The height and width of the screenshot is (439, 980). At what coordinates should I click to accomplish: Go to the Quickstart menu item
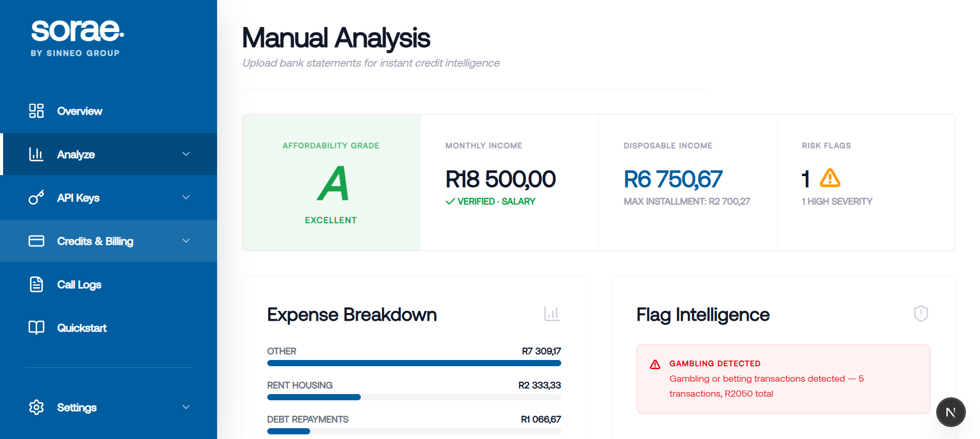pos(82,328)
